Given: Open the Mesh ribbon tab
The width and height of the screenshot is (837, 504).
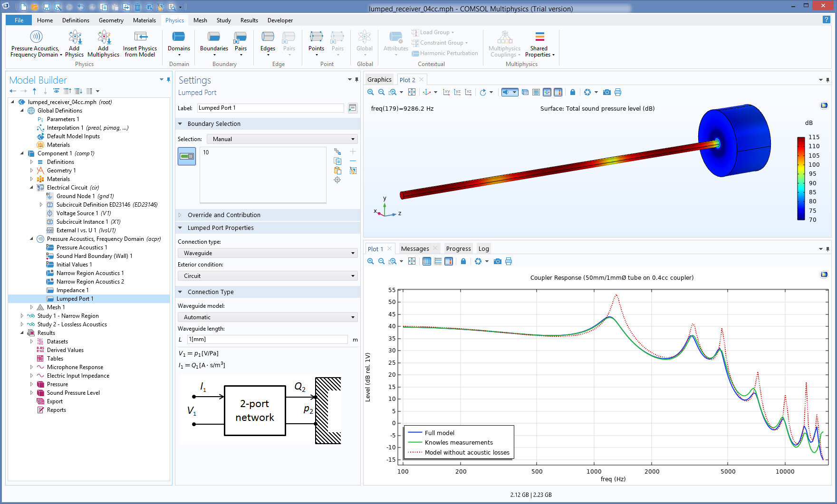Looking at the screenshot, I should [x=200, y=20].
